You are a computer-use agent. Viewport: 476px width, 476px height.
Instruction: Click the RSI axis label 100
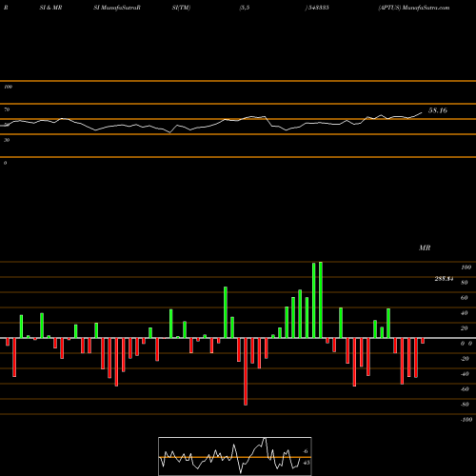coord(8,87)
